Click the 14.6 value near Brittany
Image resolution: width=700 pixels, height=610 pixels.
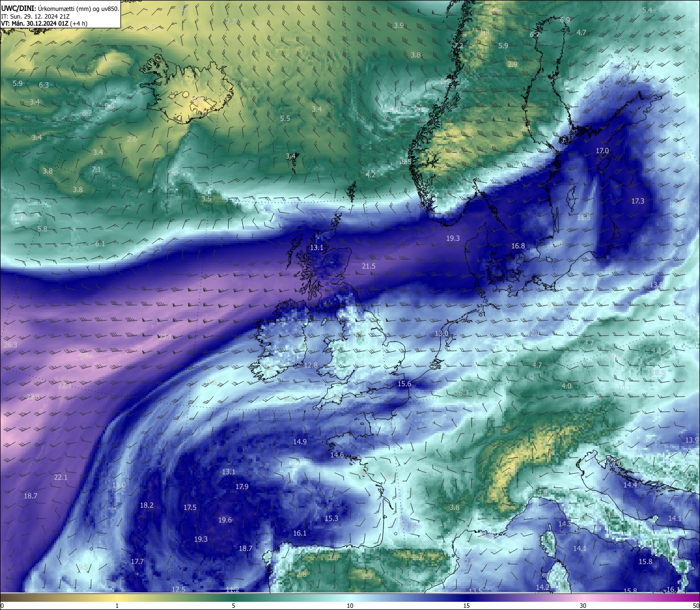(x=337, y=455)
